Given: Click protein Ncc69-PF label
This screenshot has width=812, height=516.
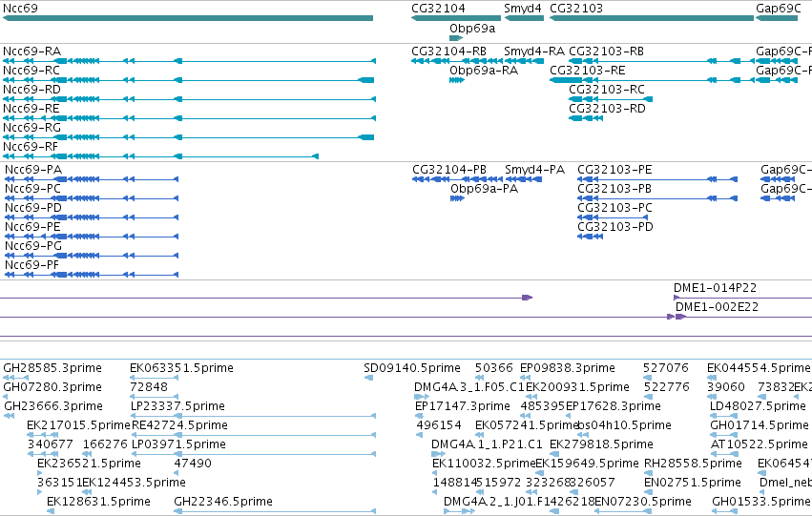Looking at the screenshot, I should 32,265.
